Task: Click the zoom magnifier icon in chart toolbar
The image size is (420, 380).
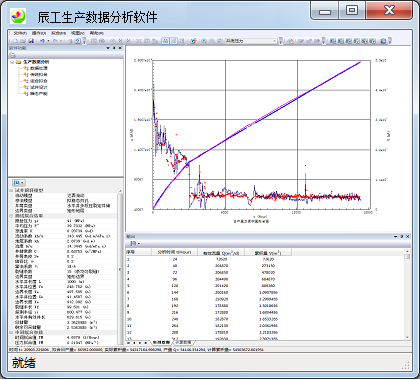Action: click(204, 41)
